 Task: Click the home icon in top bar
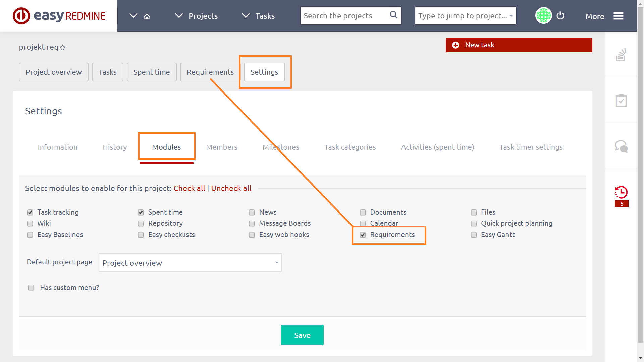tap(147, 16)
